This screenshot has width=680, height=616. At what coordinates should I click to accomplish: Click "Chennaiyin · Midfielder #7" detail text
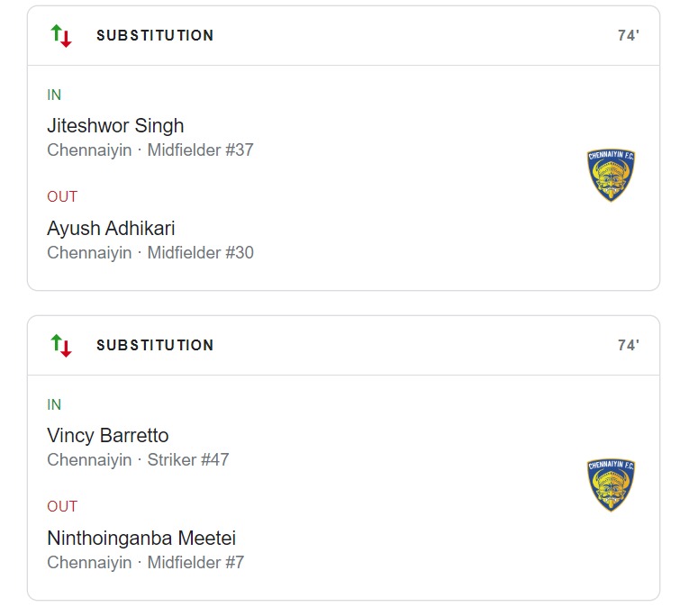tap(145, 563)
